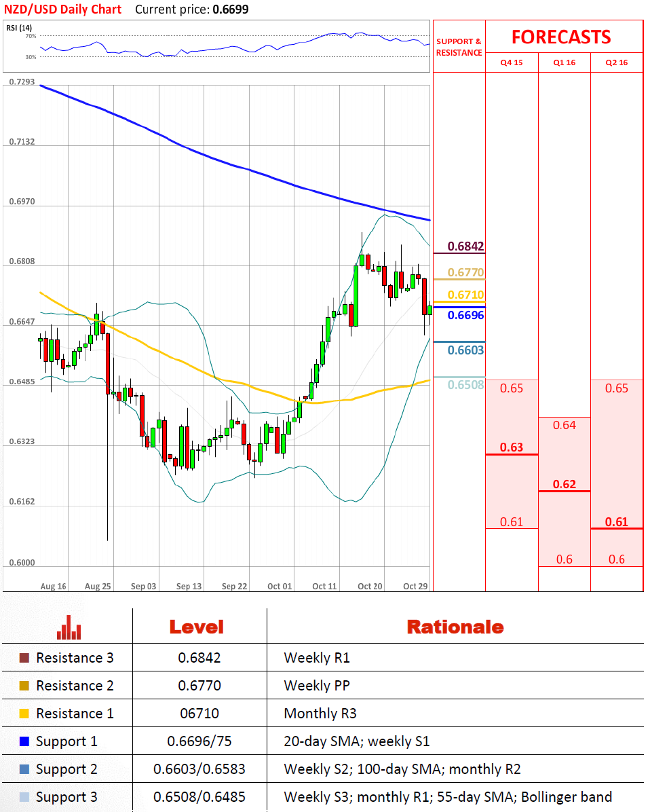Click the 0.6970 price axis label
The image size is (650, 812).
pos(22,202)
